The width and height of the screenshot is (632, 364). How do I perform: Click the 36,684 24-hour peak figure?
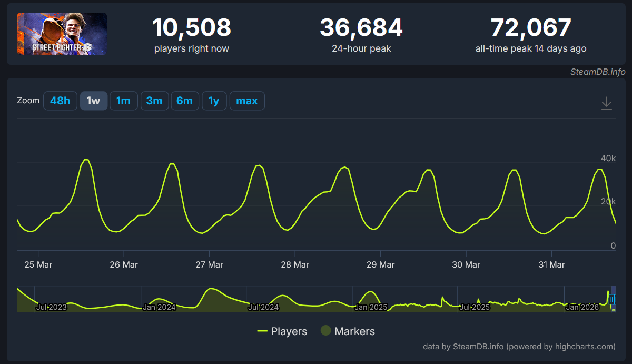pos(361,27)
